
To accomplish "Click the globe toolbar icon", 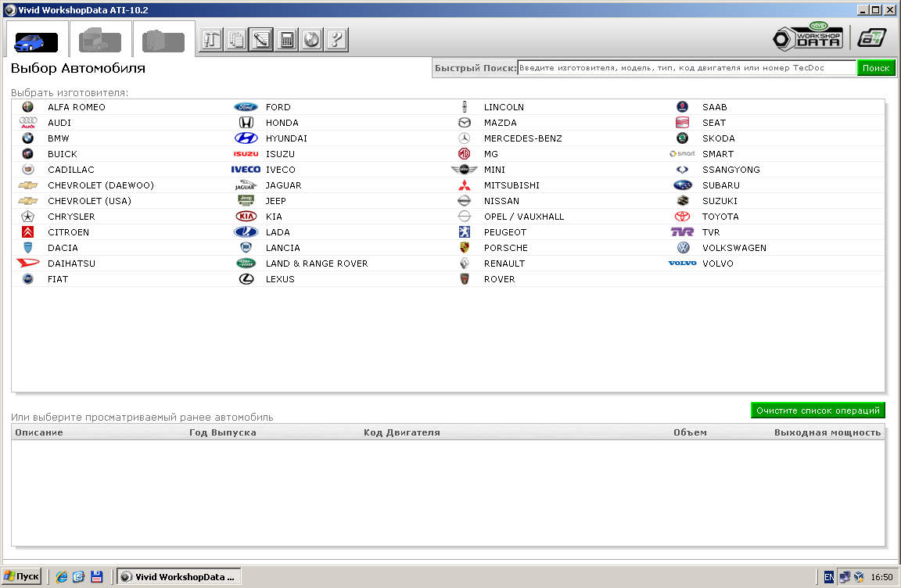I will 311,40.
